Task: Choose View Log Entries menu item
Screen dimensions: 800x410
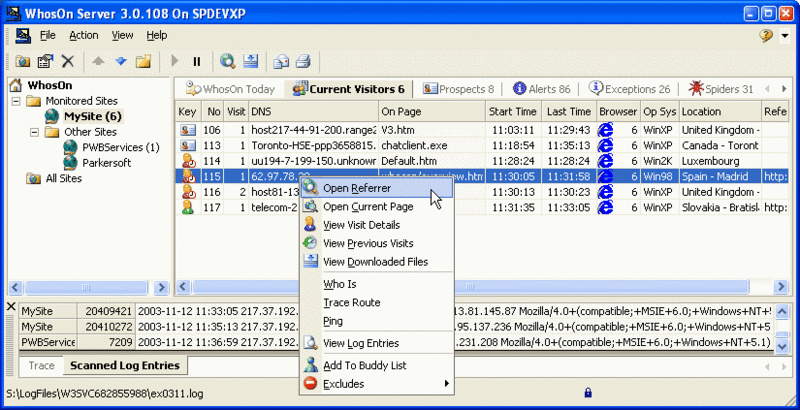Action: [377, 343]
